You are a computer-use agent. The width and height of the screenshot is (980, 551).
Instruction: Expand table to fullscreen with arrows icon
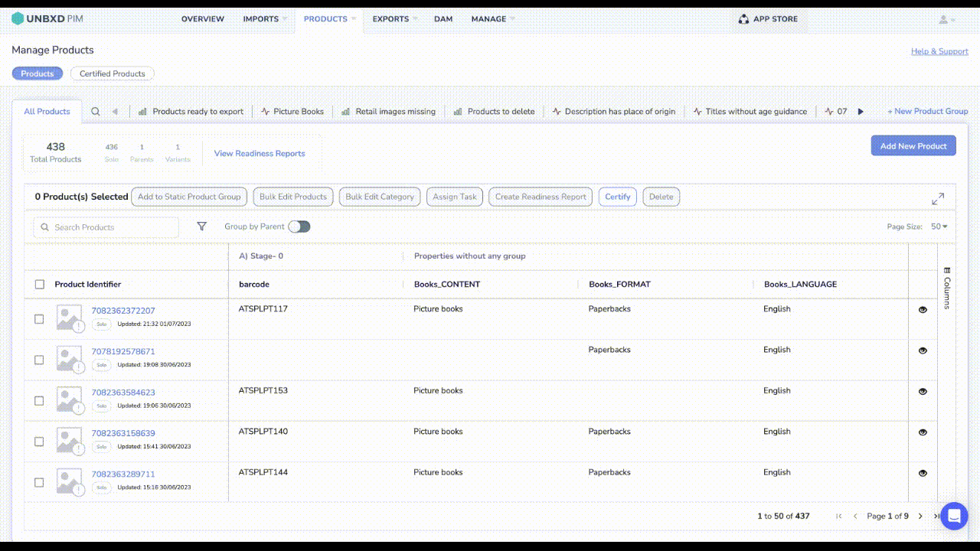(x=938, y=199)
